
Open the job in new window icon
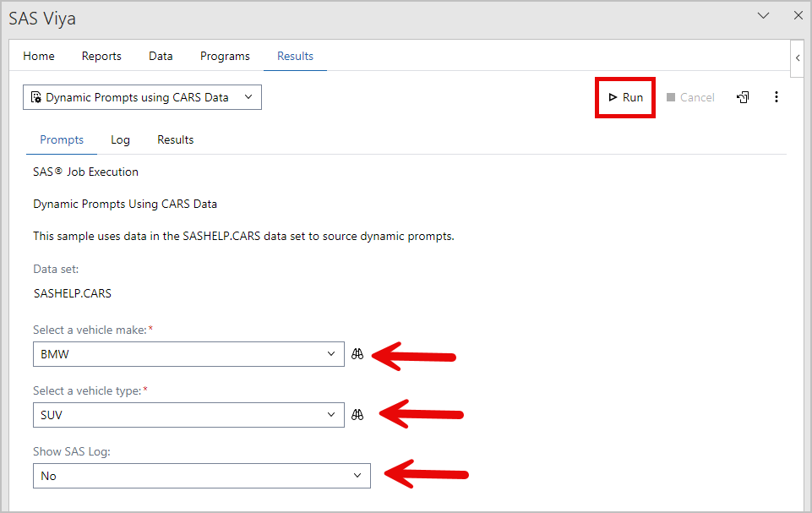pos(743,97)
